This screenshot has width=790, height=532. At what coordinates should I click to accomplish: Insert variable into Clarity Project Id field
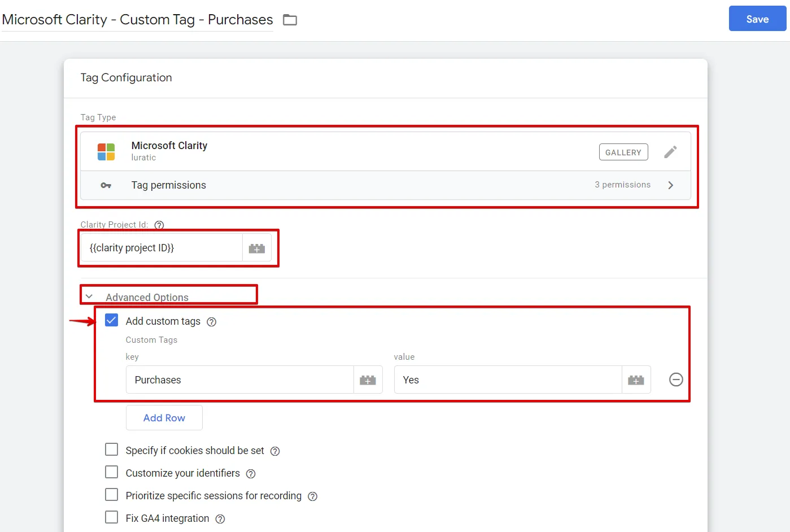pos(257,248)
